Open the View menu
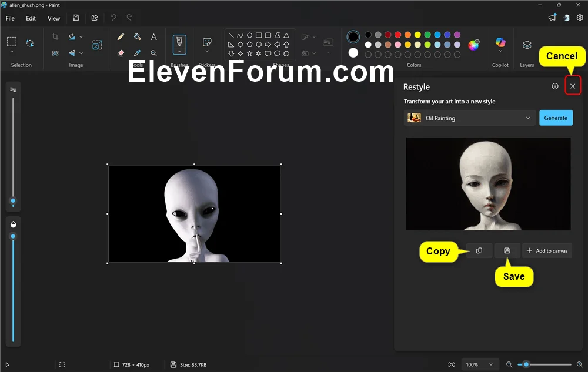 click(54, 18)
